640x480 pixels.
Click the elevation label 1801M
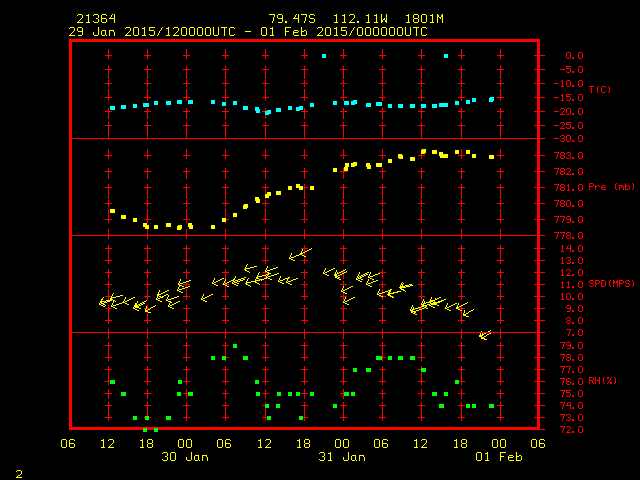pyautogui.click(x=424, y=19)
